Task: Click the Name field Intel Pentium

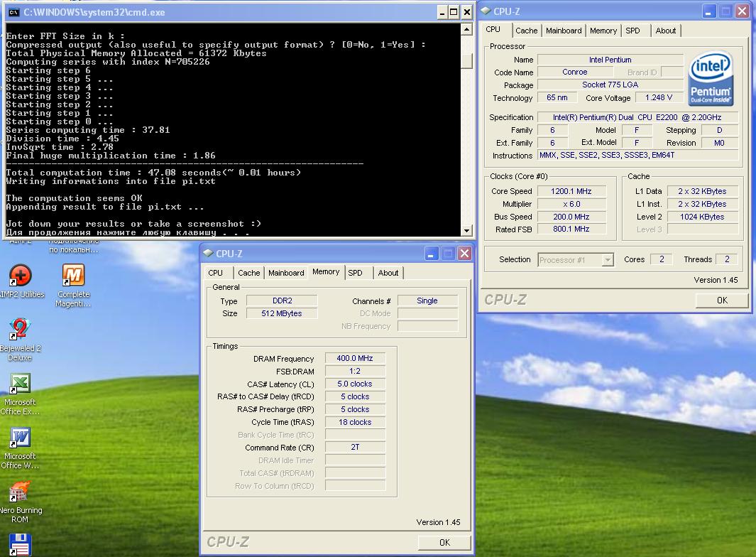Action: 610,60
